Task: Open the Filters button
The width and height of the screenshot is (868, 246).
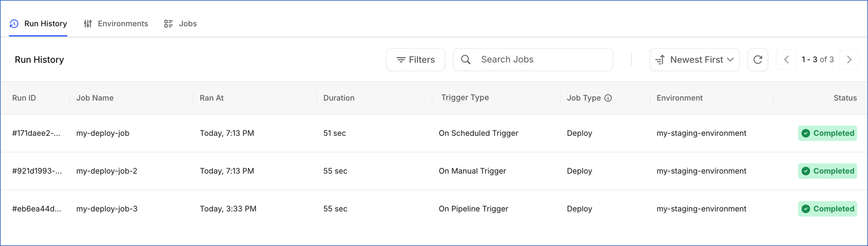Action: [x=415, y=60]
